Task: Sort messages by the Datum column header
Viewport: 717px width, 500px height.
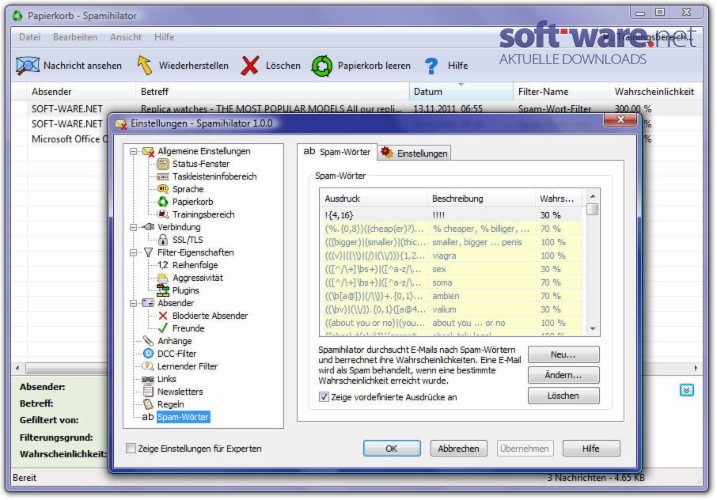Action: tap(461, 91)
